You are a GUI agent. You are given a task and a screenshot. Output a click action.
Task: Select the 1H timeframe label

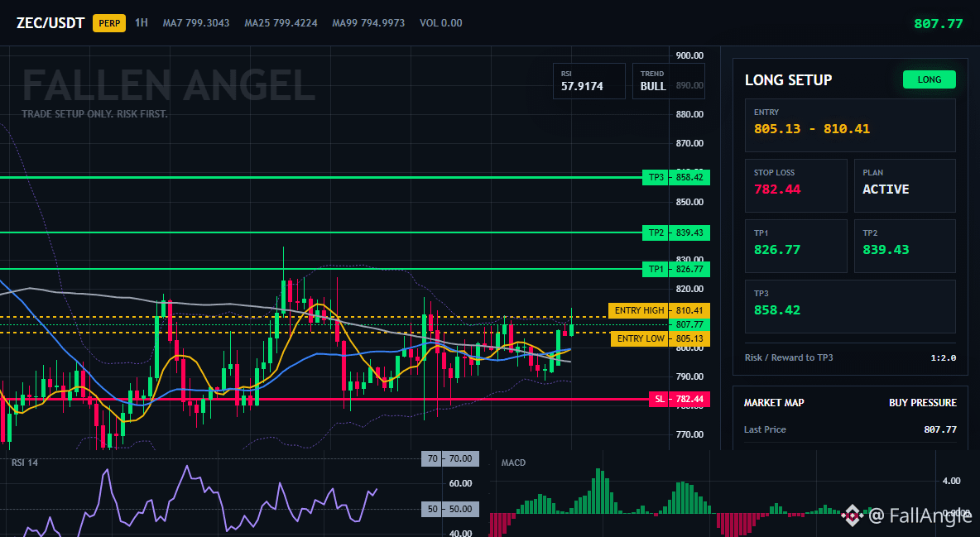point(142,22)
